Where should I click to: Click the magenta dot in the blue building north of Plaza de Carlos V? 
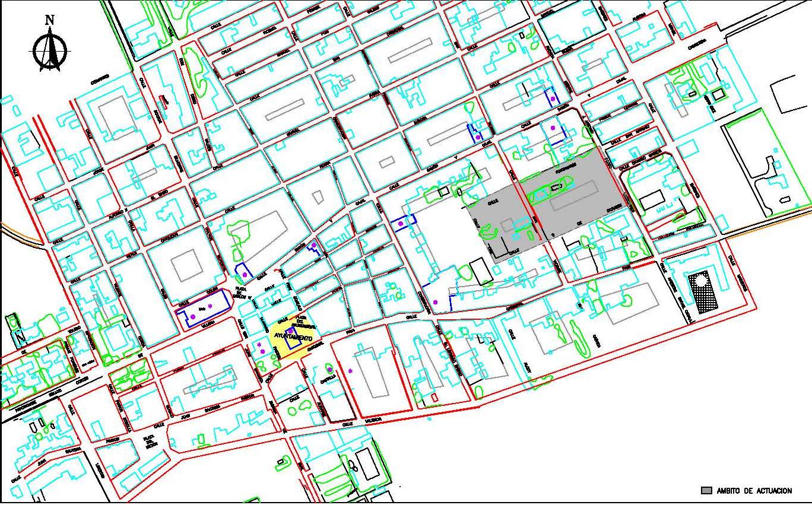click(x=244, y=275)
